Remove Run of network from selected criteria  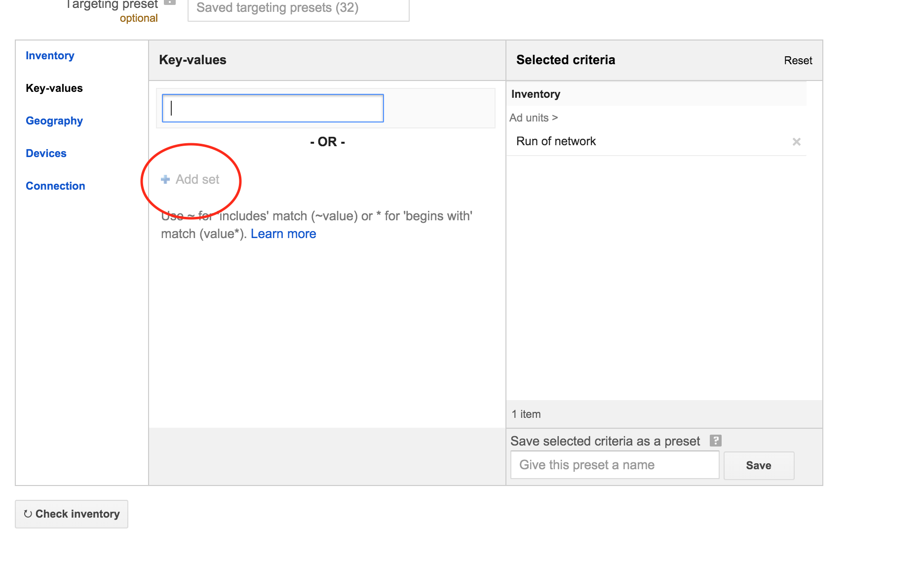click(x=796, y=142)
